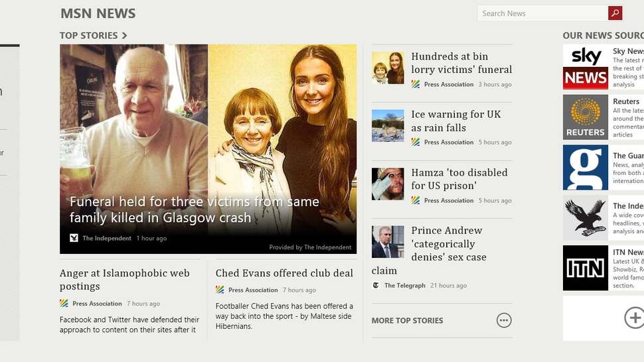
Task: Add a news source with plus icon
Action: click(635, 318)
